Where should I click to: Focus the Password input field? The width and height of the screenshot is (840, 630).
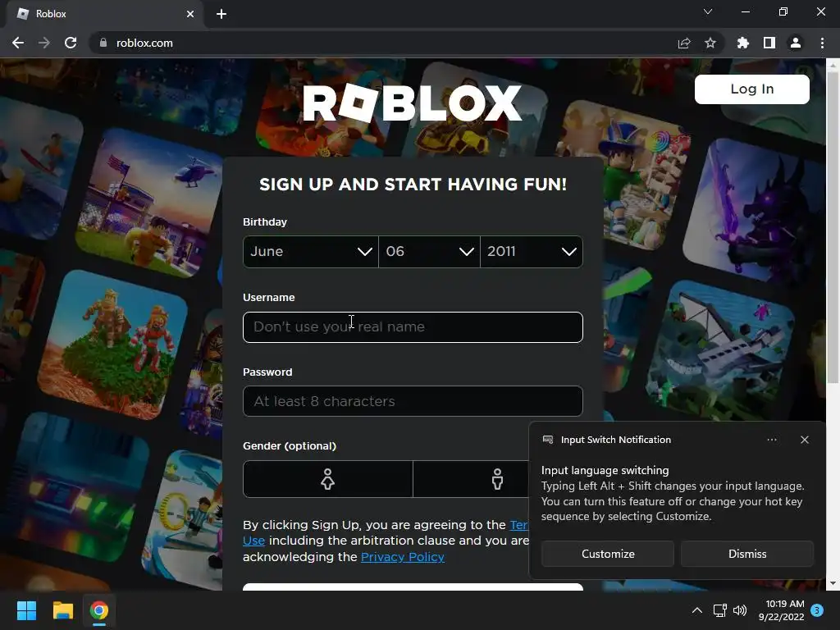[413, 401]
